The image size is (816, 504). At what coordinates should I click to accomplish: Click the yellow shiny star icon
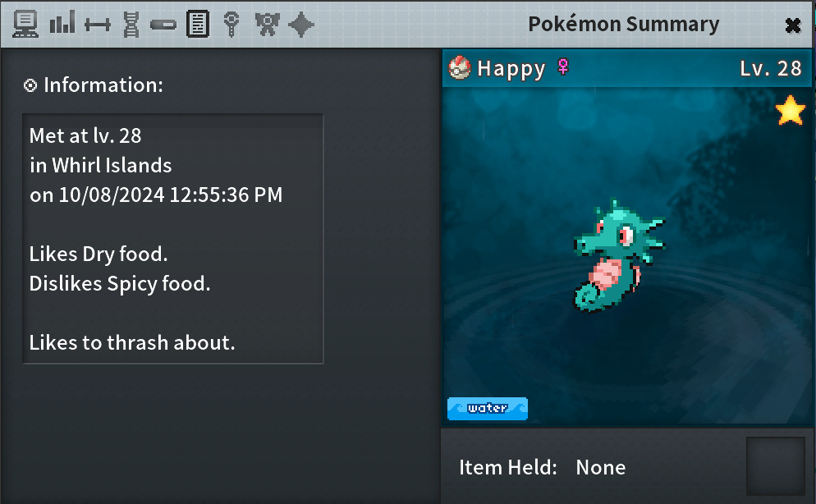coord(790,110)
